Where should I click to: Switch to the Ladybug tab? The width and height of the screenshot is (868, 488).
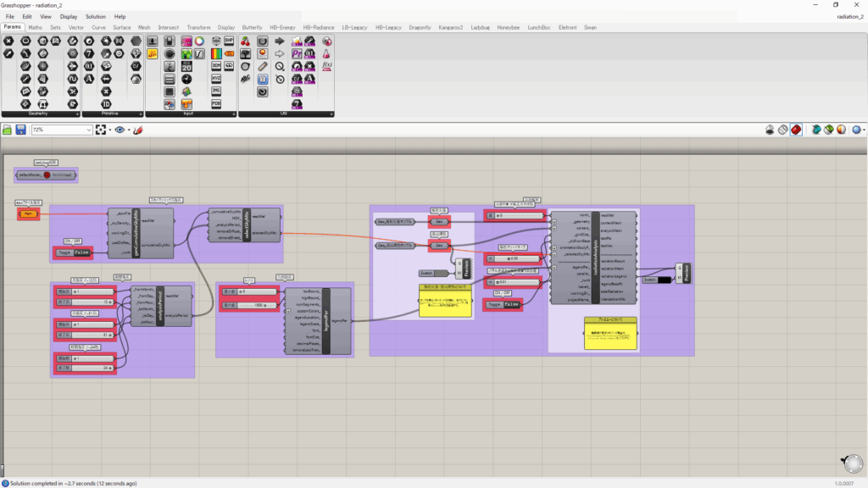click(x=480, y=27)
